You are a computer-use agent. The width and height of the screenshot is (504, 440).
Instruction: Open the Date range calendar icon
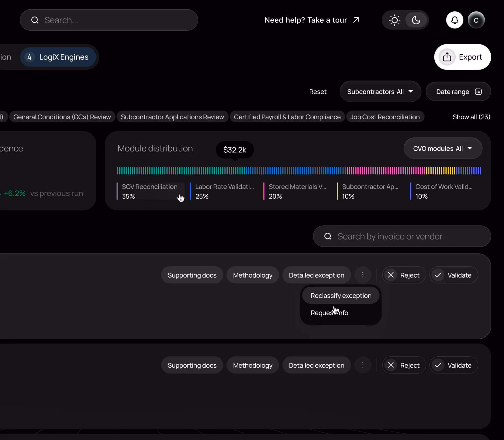478,92
